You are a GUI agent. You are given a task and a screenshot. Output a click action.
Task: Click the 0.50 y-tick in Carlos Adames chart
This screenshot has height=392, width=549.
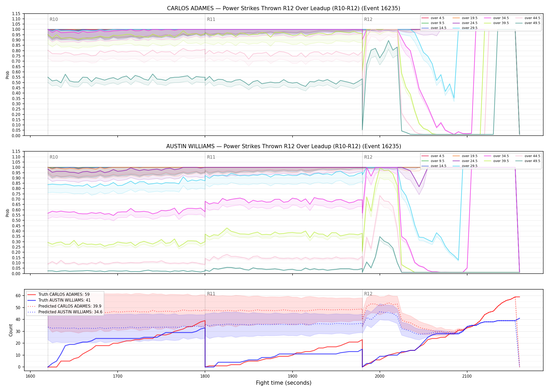tap(16, 83)
